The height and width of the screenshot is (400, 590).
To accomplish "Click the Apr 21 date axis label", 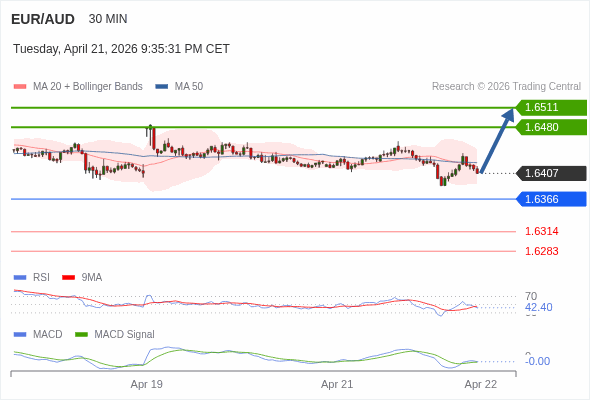I will [x=337, y=385].
